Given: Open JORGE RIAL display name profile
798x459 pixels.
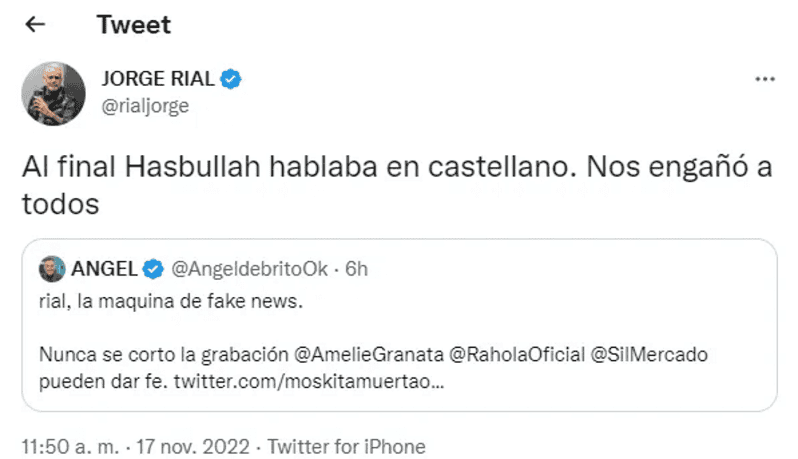Looking at the screenshot, I should pyautogui.click(x=158, y=79).
